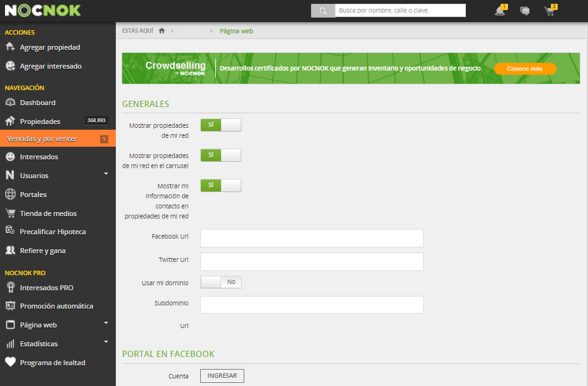The image size is (588, 386).
Task: Open Precalificar Hipoteca item
Action: pyautogui.click(x=53, y=232)
